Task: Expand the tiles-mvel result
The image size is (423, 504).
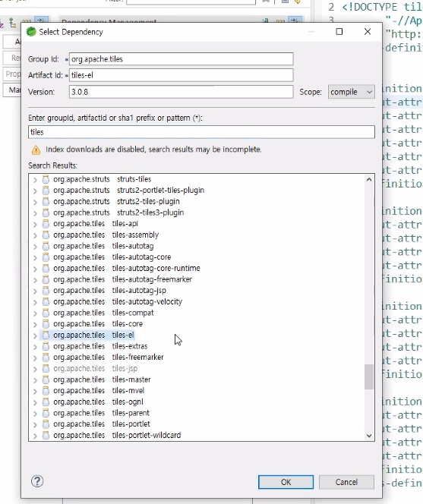Action: coord(35,391)
